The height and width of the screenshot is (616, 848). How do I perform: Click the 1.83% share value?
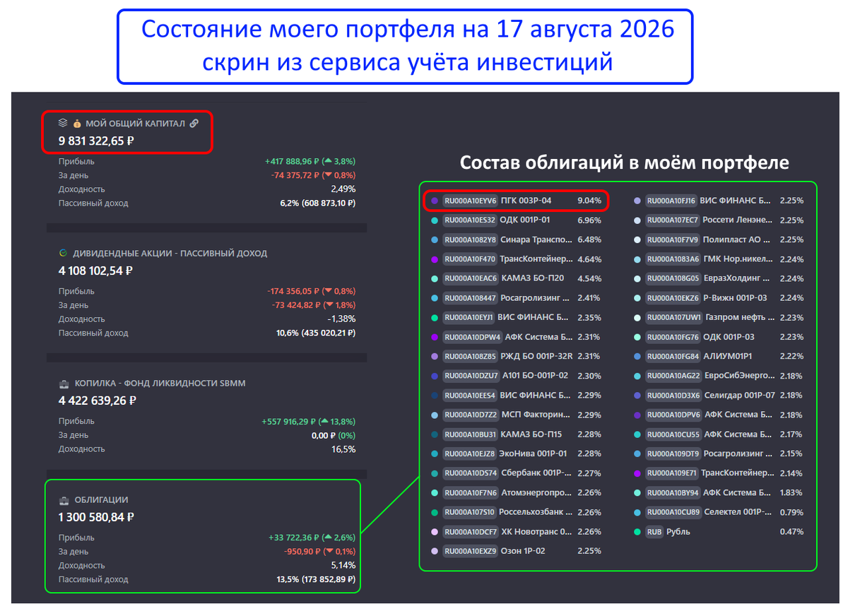coord(791,492)
